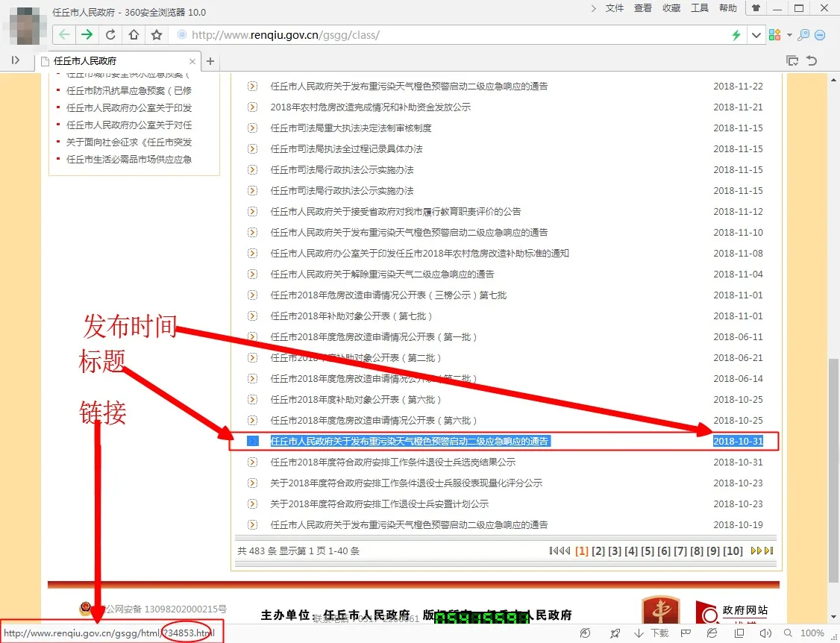Open address bar dropdown arrow
The width and height of the screenshot is (840, 643).
click(756, 35)
